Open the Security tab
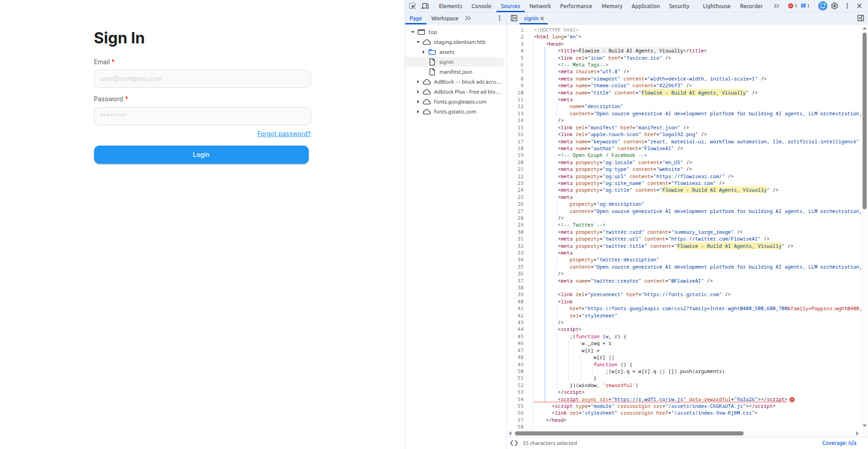The height and width of the screenshot is (449, 868). [x=679, y=6]
